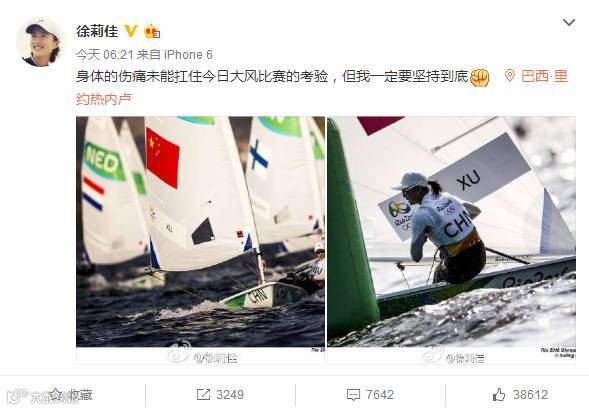Open reposts count 3249
Image resolution: width=589 pixels, height=410 pixels.
pyautogui.click(x=230, y=395)
